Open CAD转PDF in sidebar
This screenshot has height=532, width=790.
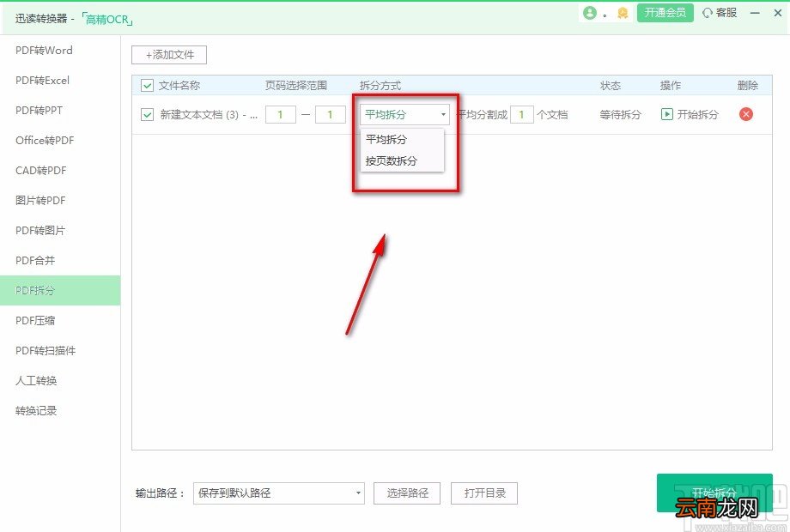pos(60,171)
